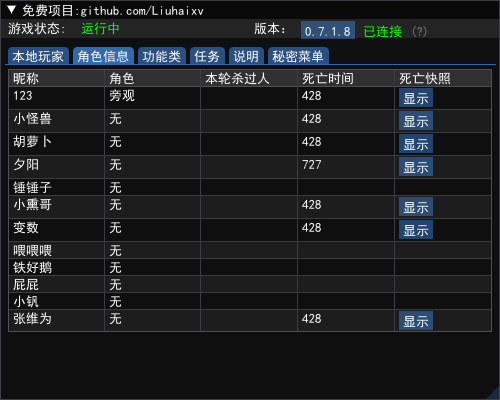Select the nickname 胡萝卜

(x=32, y=142)
